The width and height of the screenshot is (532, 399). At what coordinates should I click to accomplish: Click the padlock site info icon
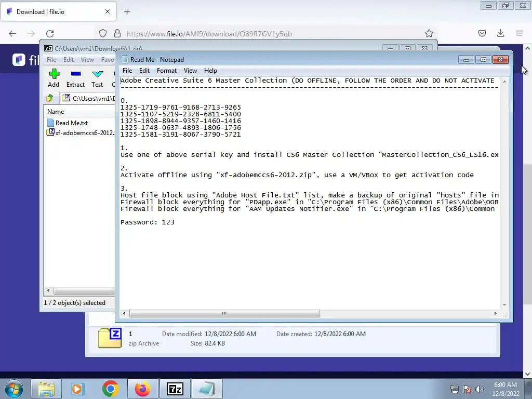point(117,34)
